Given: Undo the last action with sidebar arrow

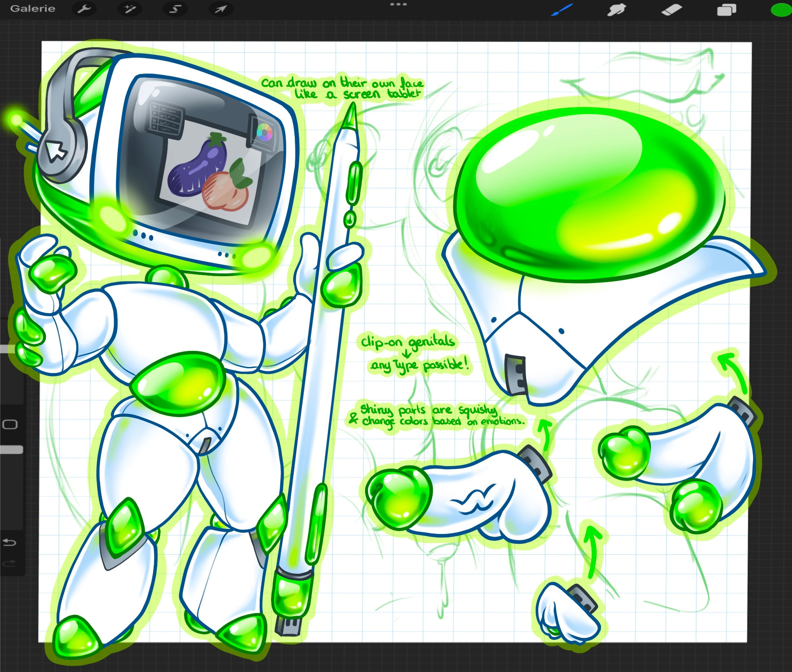Looking at the screenshot, I should pos(10,542).
